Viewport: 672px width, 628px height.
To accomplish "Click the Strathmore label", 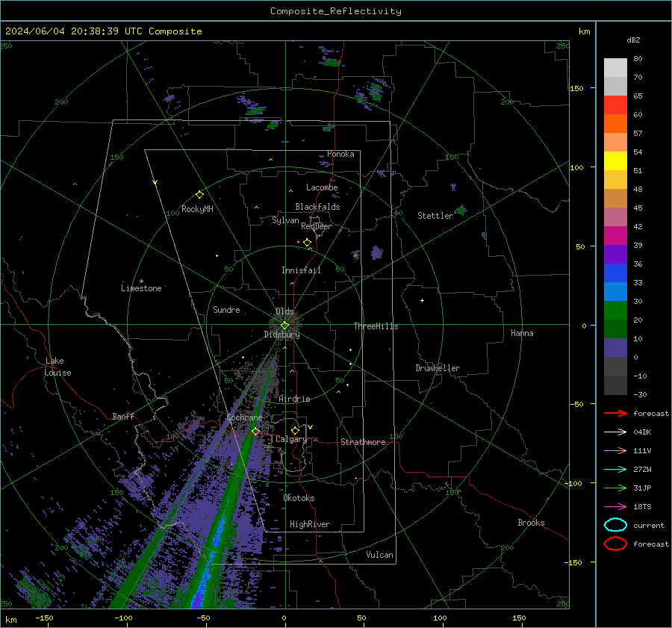I will [363, 442].
